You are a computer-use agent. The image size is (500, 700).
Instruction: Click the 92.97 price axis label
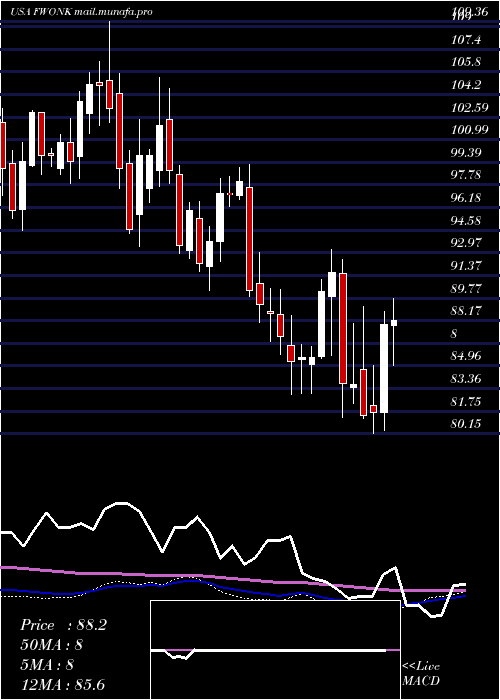pos(466,243)
